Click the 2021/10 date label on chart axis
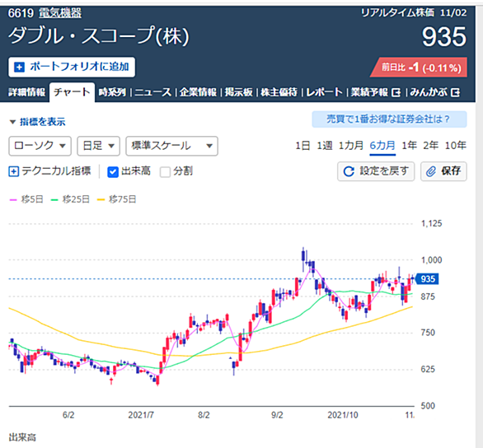483x448 pixels. tap(343, 415)
